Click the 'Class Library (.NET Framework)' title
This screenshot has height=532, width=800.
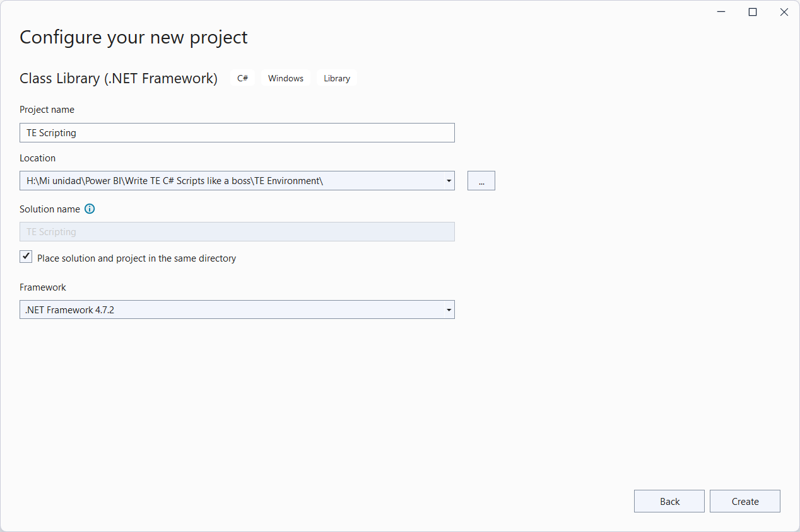(x=119, y=78)
